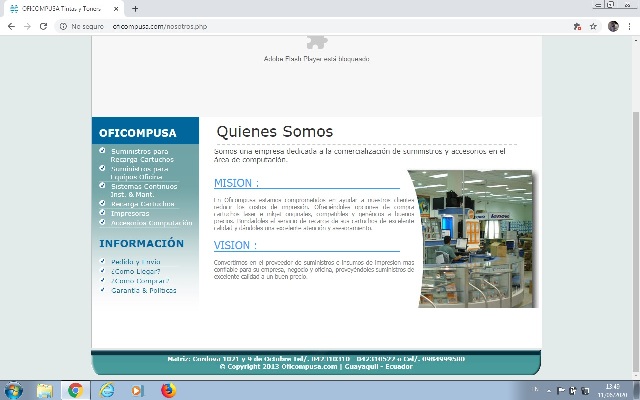Click the OFICOMPUSA sidebar header
This screenshot has width=640, height=400.
[138, 133]
